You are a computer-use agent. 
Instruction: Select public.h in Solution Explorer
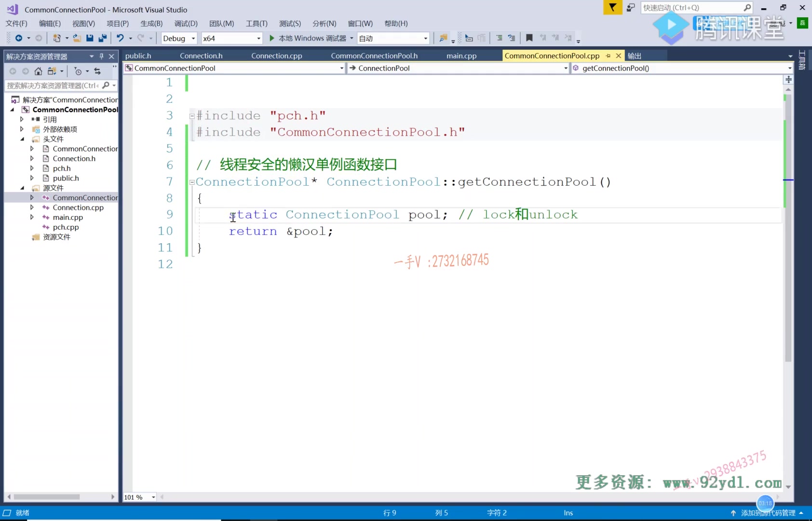(x=66, y=178)
